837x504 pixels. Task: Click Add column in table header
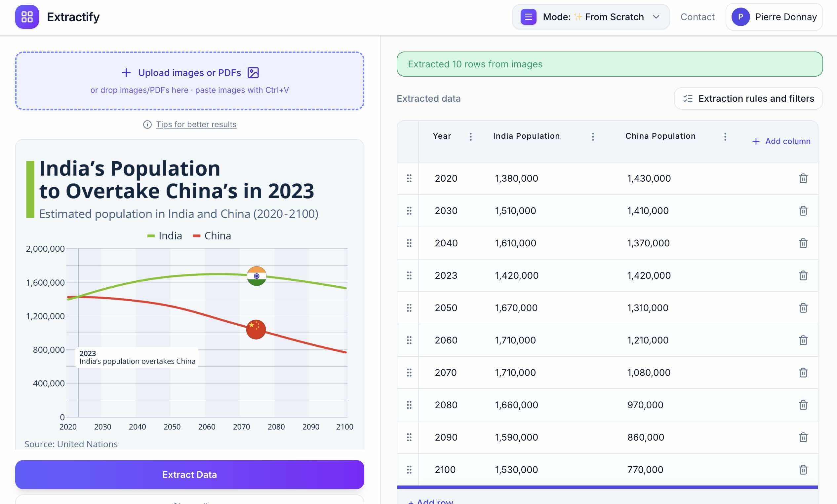point(781,141)
